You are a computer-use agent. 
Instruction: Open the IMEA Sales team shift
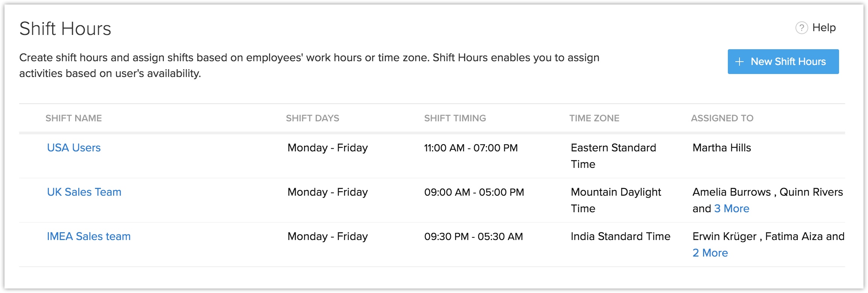tap(89, 236)
